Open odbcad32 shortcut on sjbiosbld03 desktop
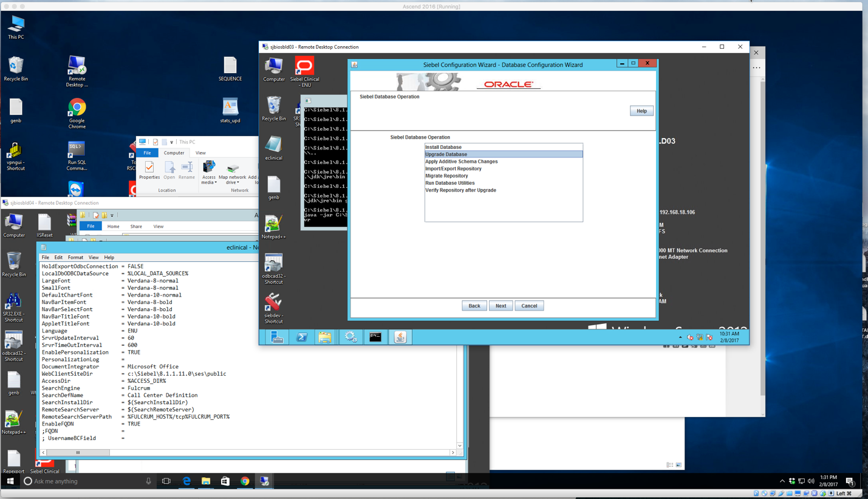 pyautogui.click(x=274, y=269)
